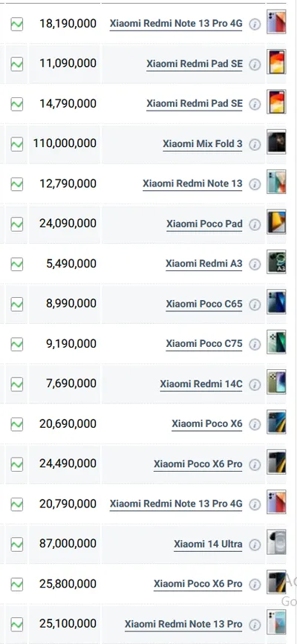Image resolution: width=297 pixels, height=644 pixels.
Task: Click price chart icon next to 5,490,000
Action: tap(17, 264)
